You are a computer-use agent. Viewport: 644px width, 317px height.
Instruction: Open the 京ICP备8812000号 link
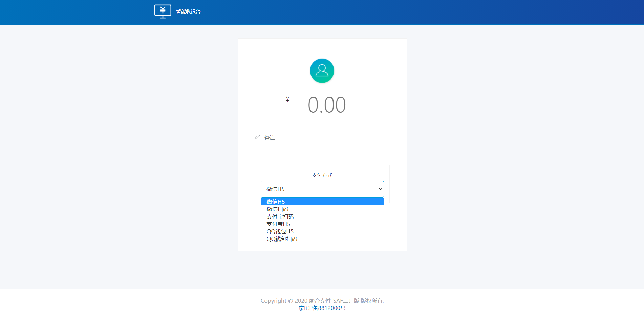tap(322, 308)
